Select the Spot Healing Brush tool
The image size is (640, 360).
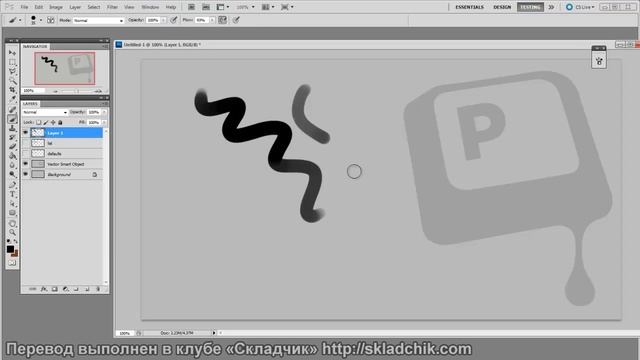click(x=12, y=109)
